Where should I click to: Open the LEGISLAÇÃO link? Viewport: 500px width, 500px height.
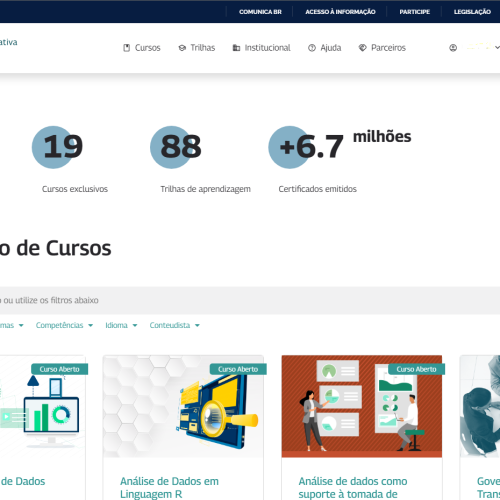point(472,12)
